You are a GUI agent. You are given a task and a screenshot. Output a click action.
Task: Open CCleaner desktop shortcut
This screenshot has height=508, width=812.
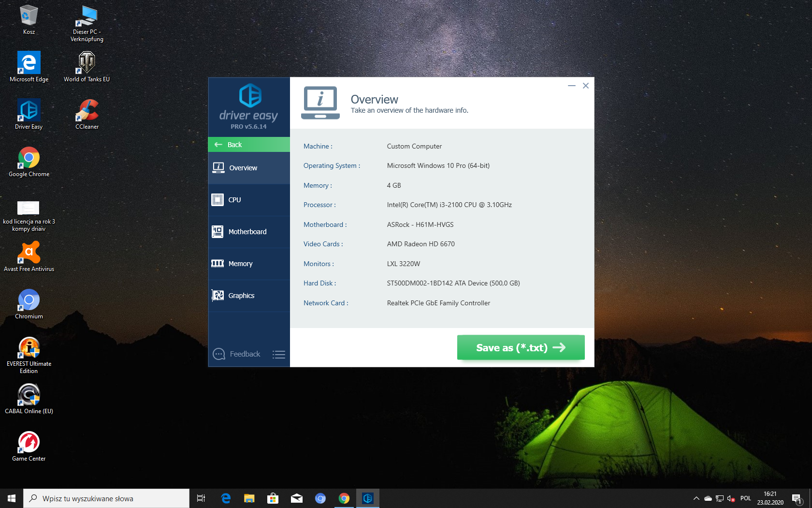tap(87, 114)
